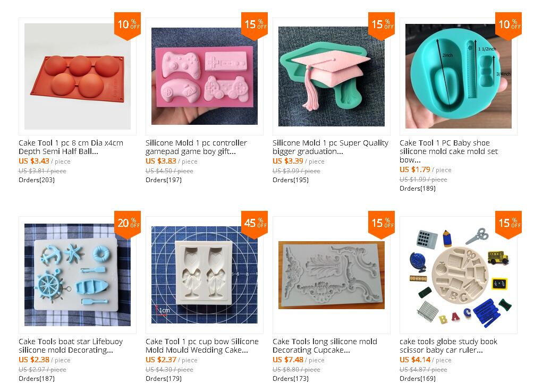Open the orange half ball mold image
This screenshot has width=534, height=392.
[x=77, y=76]
